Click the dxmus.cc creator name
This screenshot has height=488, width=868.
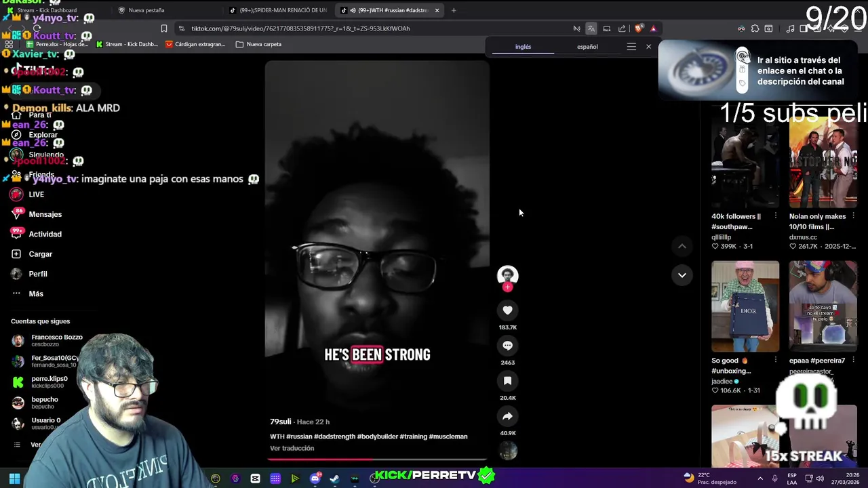point(803,237)
